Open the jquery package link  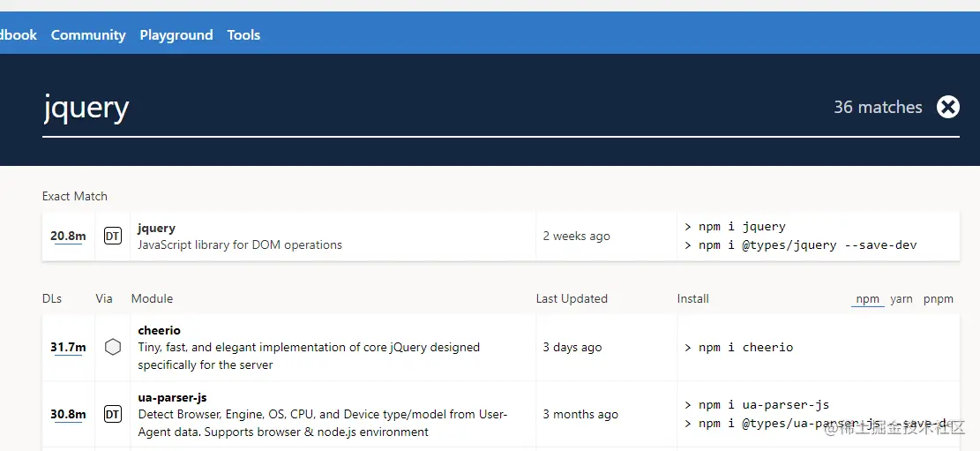point(157,228)
